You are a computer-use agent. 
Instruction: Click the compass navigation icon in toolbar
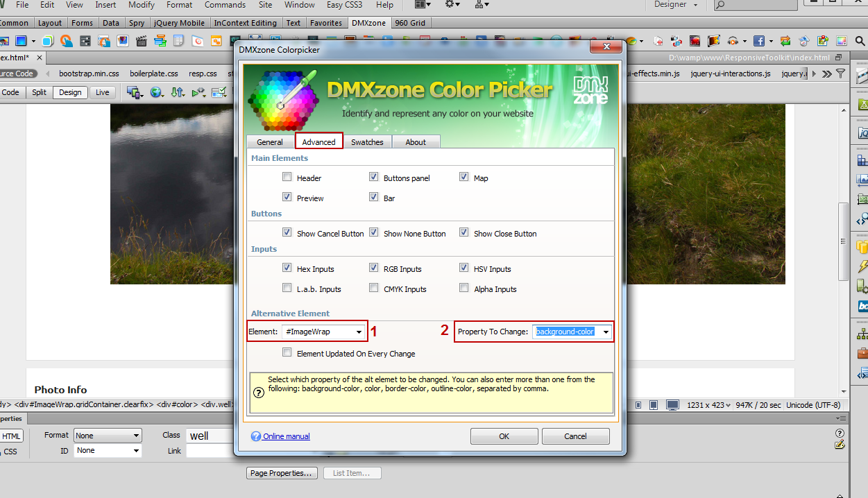803,41
